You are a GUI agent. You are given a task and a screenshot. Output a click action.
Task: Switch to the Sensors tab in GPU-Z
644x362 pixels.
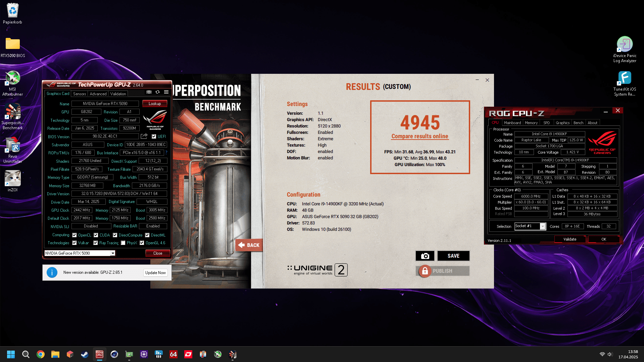point(80,94)
